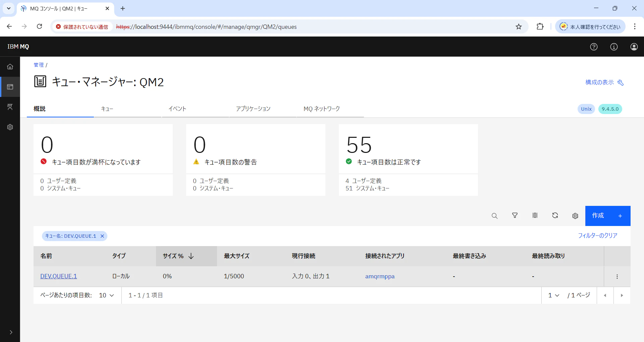Click the 入力 0、出力 1 cell
This screenshot has width=644, height=342.
point(311,276)
